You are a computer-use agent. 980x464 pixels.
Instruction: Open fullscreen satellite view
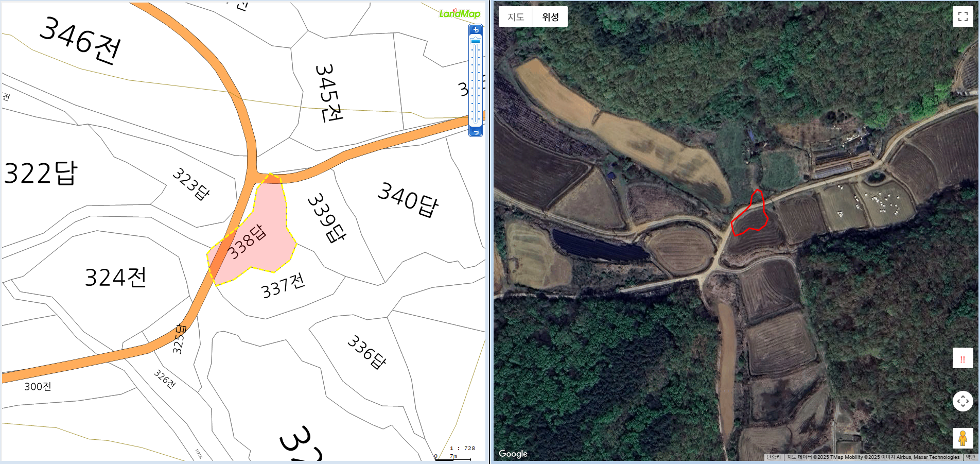963,16
